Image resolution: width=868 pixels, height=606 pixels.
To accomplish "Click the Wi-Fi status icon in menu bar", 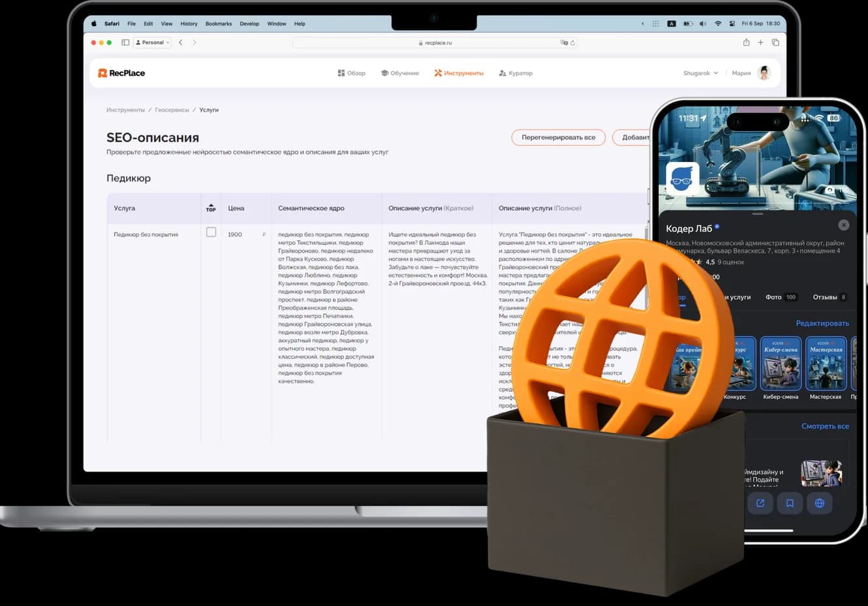I will [718, 24].
